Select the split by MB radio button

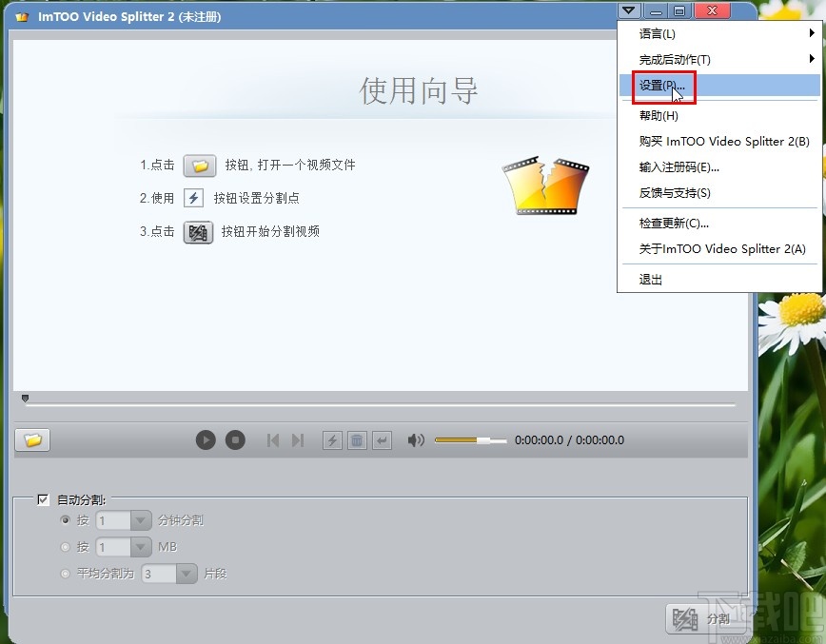(x=66, y=547)
